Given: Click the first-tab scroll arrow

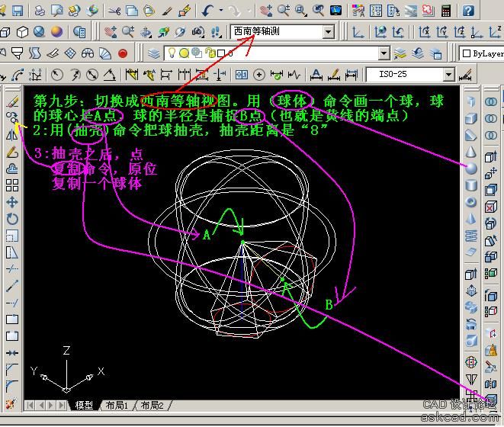Looking at the screenshot, I should click(x=30, y=405).
